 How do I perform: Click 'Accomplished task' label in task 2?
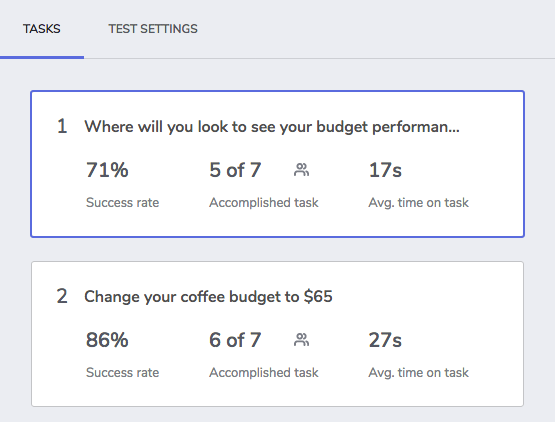[x=264, y=372]
